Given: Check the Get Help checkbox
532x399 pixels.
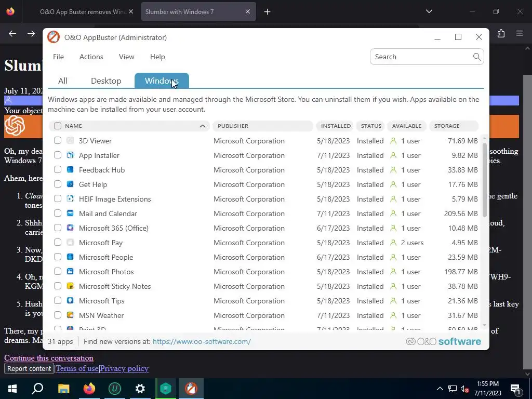Looking at the screenshot, I should (58, 184).
